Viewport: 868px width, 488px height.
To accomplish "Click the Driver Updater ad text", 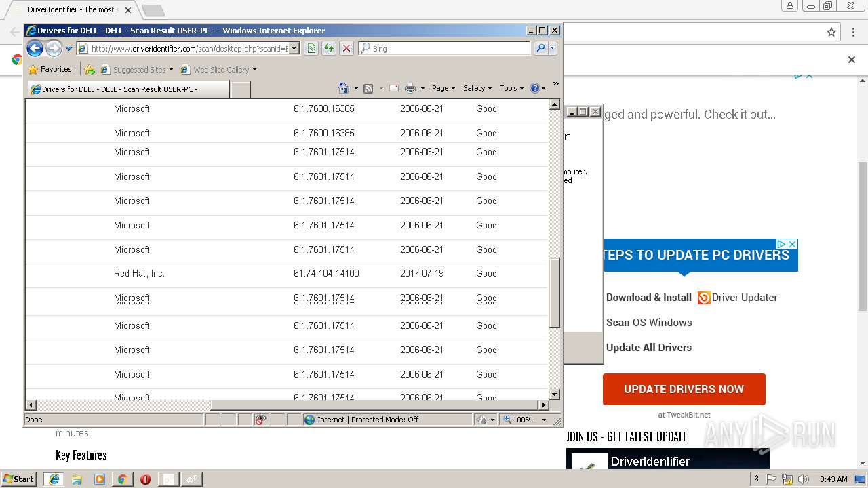I will click(745, 298).
